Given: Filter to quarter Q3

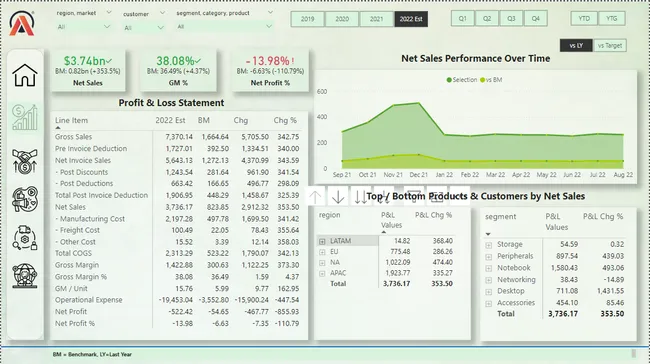Looking at the screenshot, I should [x=511, y=19].
